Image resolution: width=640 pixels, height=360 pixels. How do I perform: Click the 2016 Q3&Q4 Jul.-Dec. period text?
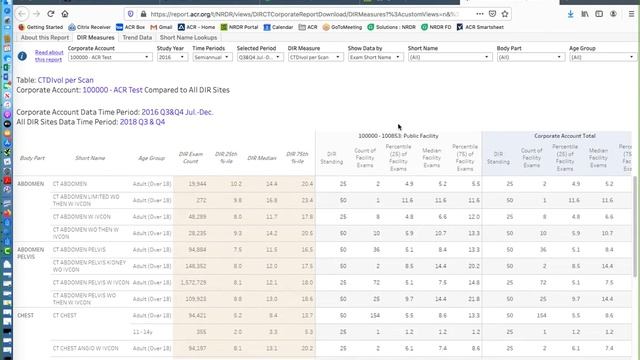click(x=177, y=112)
